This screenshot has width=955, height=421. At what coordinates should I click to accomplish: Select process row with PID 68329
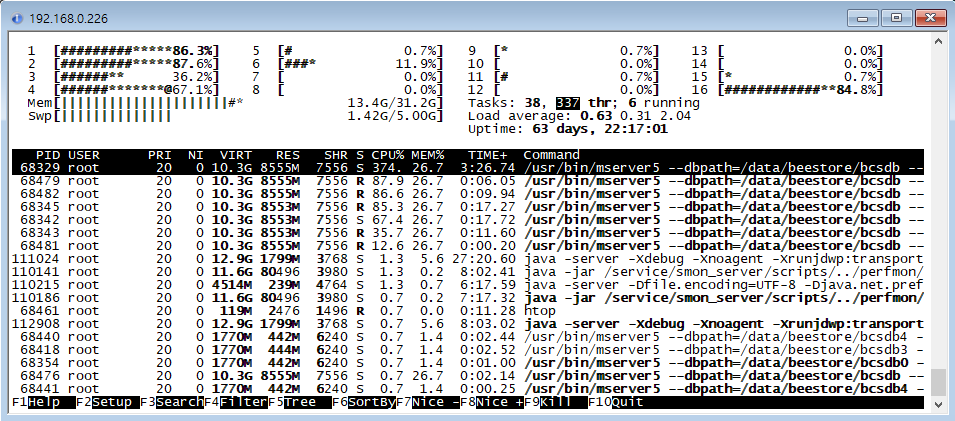(x=468, y=168)
